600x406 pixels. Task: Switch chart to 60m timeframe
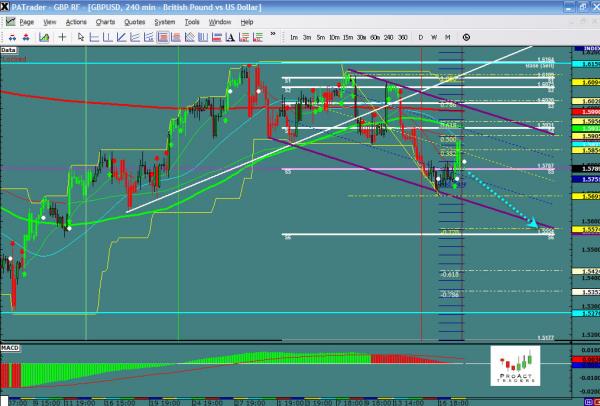tap(373, 37)
